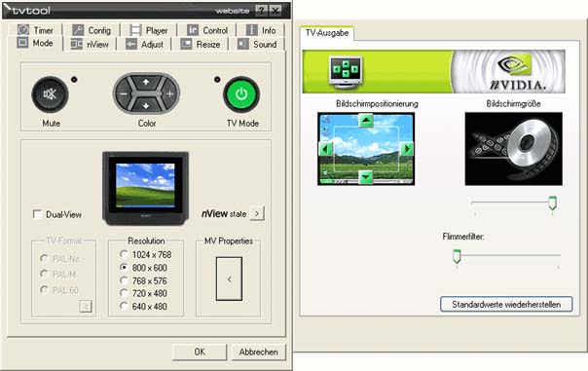The image size is (588, 371).
Task: Open the tvtool website link
Action: [232, 11]
